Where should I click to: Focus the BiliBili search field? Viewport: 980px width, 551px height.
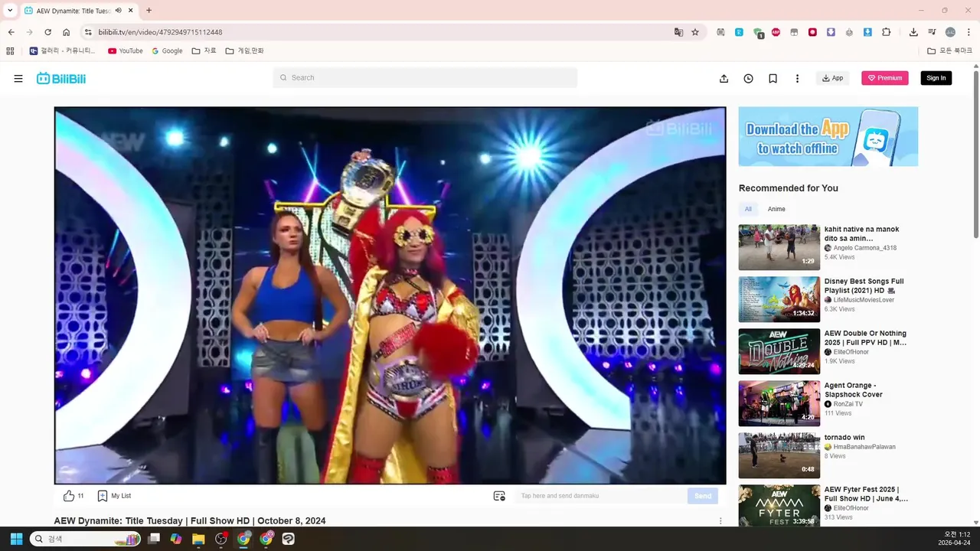coord(425,77)
